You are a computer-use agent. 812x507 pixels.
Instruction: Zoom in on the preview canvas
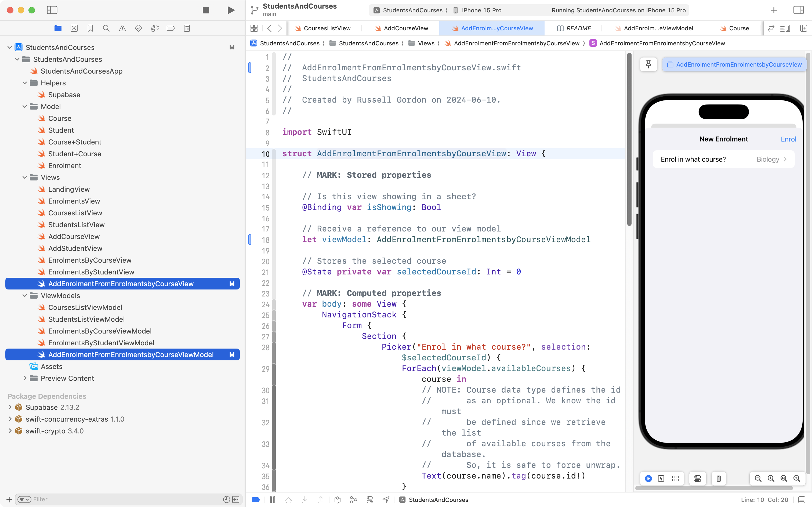tap(797, 479)
